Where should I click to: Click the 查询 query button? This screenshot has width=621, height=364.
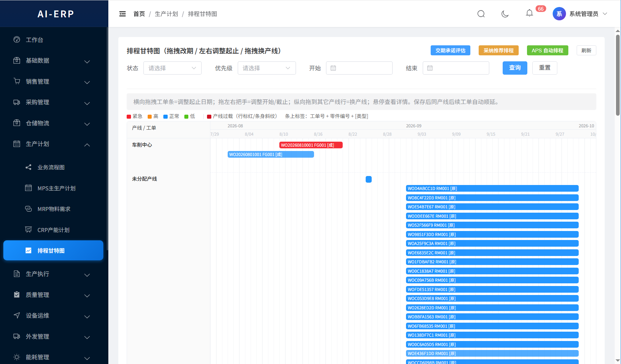(x=515, y=68)
